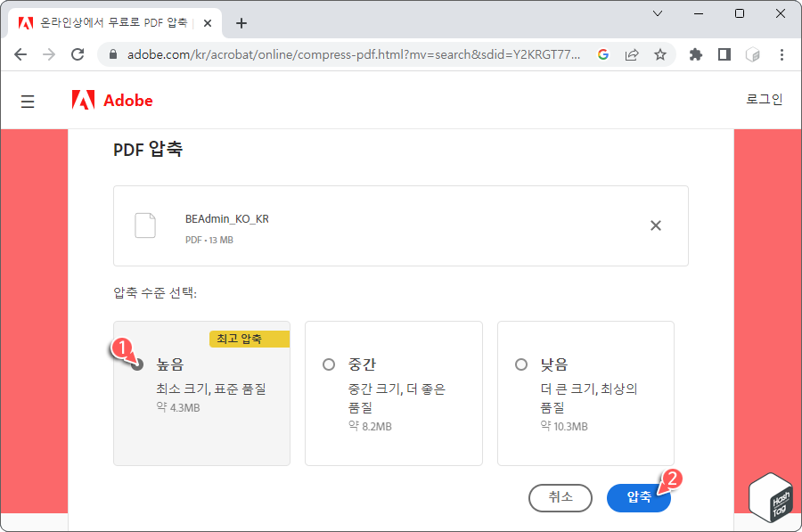Remove the BEAdmin_KO_KR file with X

click(x=656, y=225)
